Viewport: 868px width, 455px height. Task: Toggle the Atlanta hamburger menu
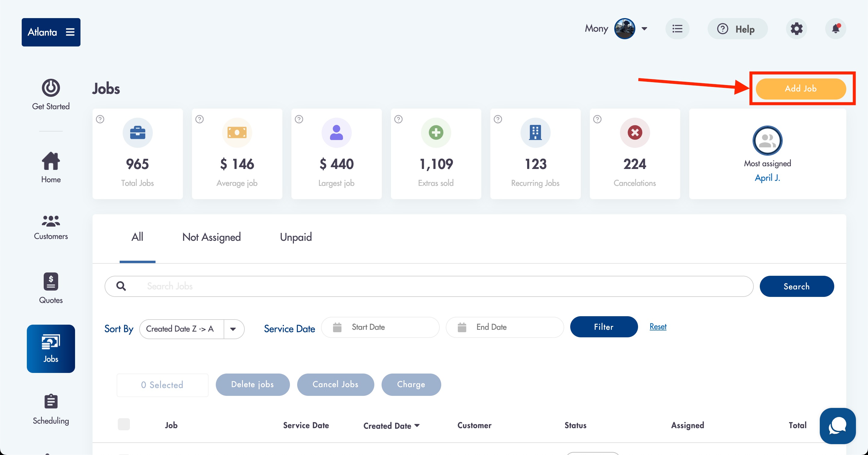click(x=70, y=32)
